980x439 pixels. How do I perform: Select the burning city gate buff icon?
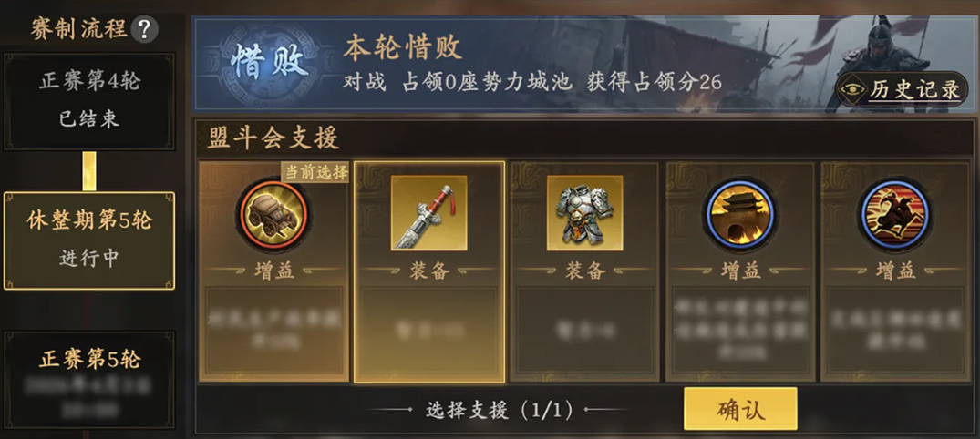[740, 214]
